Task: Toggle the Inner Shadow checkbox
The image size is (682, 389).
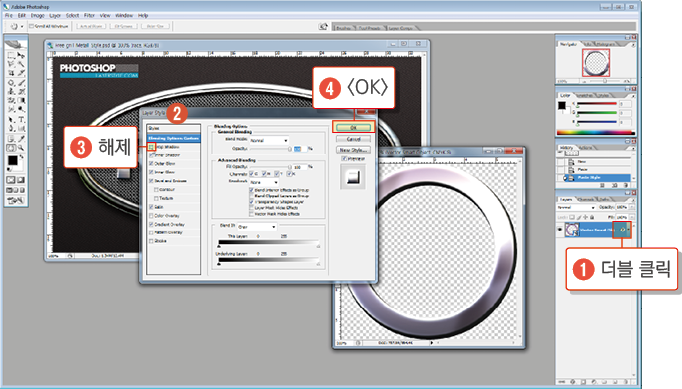Action: 151,155
